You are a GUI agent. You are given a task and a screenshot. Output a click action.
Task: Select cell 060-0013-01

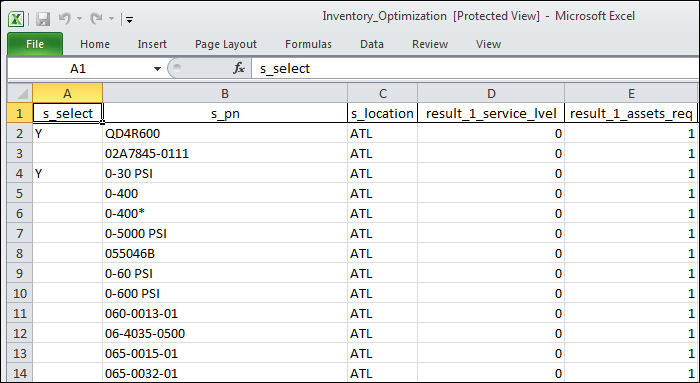(225, 313)
